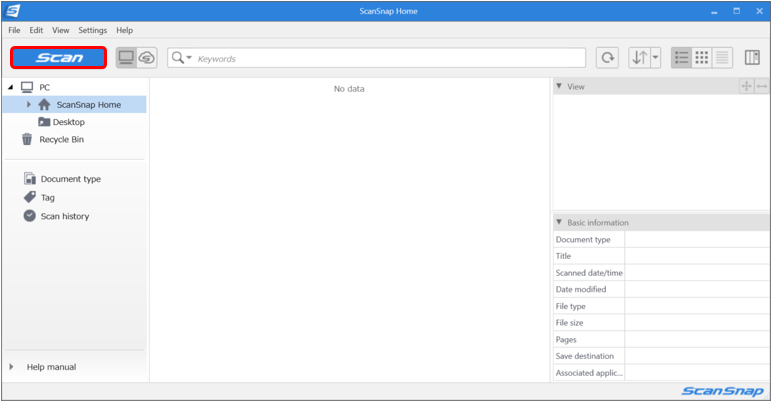Click the refresh icon
Viewport: 772px width, 401px height.
point(608,58)
